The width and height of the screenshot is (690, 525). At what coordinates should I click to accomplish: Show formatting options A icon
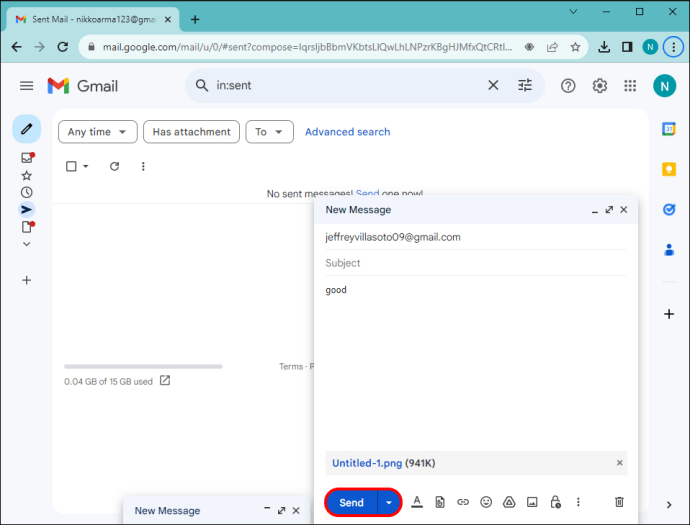coord(417,502)
